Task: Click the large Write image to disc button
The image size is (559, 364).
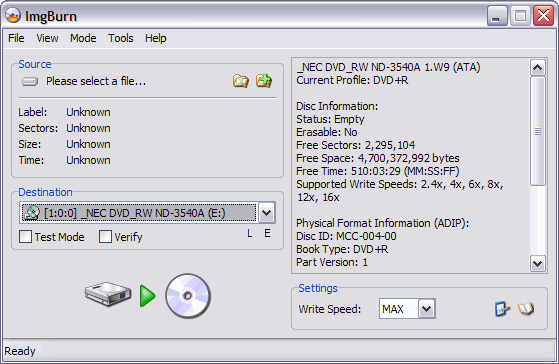Action: [148, 296]
